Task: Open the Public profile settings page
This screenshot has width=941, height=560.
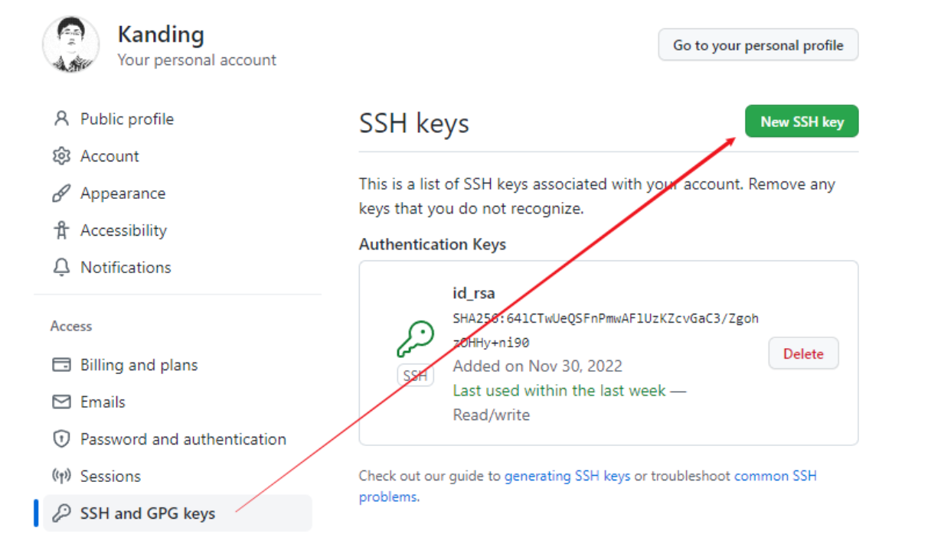Action: pyautogui.click(x=127, y=119)
